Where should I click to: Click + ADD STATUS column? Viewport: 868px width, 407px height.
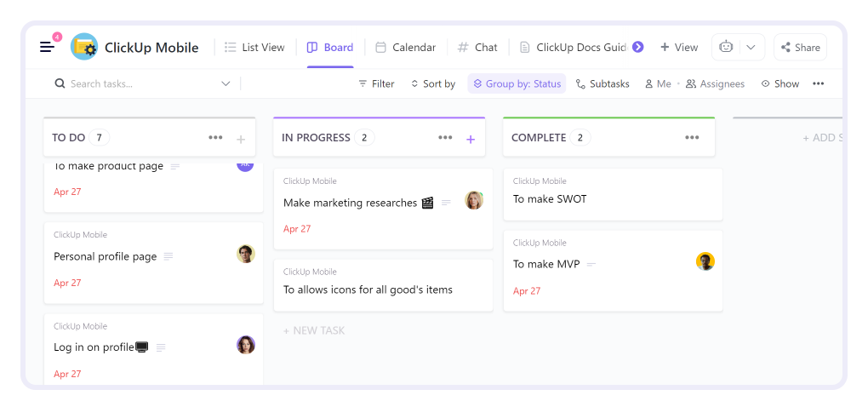[x=822, y=138]
